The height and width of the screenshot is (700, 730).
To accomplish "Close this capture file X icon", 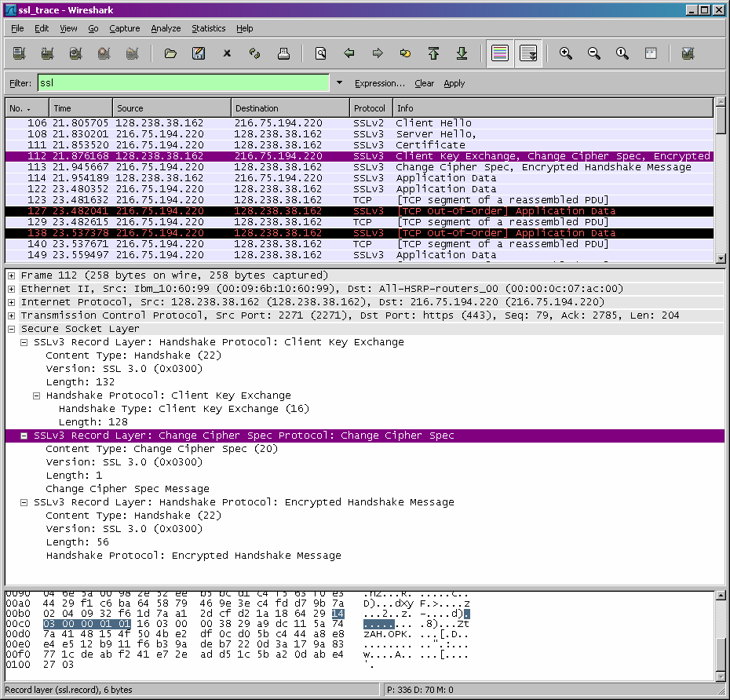I will click(x=227, y=53).
